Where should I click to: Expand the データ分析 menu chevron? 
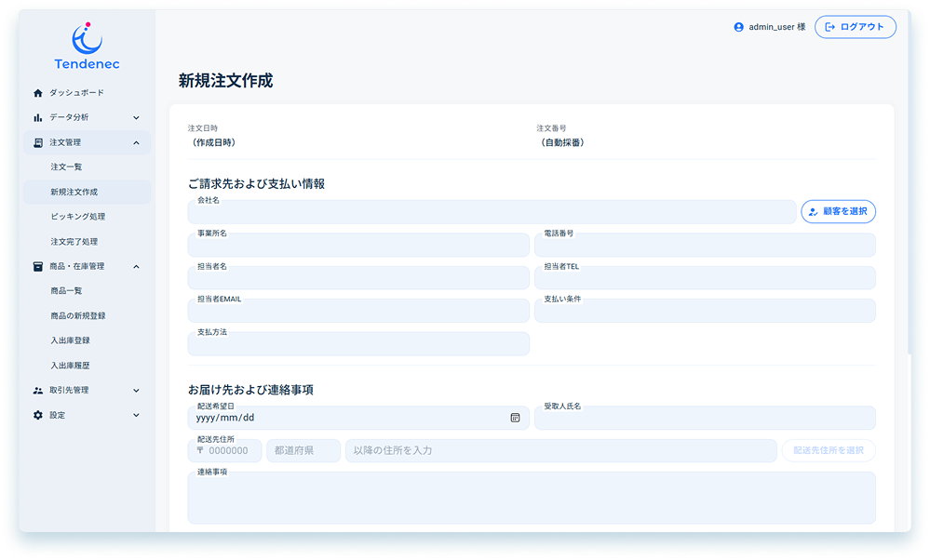pyautogui.click(x=136, y=118)
